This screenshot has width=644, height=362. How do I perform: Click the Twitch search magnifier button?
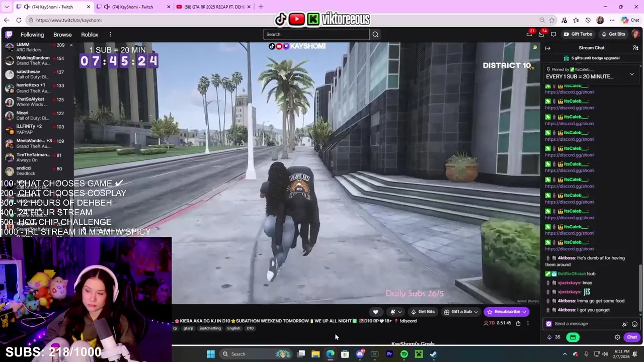coord(375,34)
